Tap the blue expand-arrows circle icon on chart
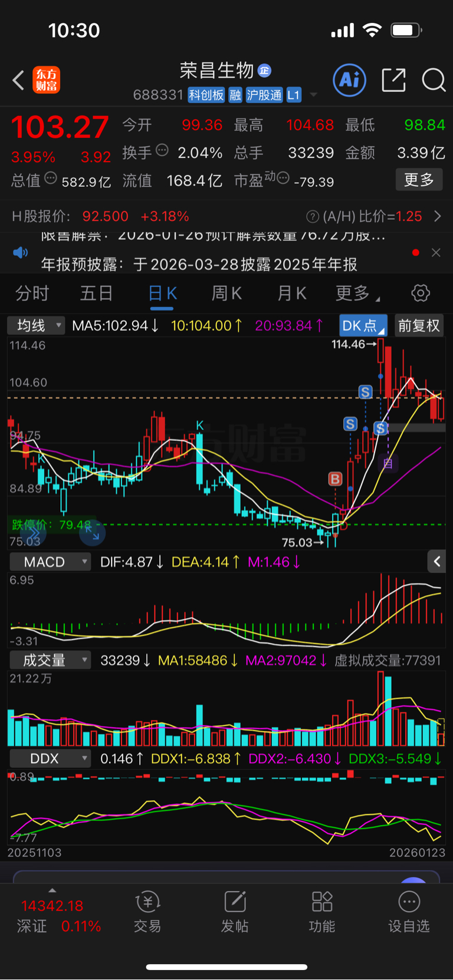Image resolution: width=453 pixels, height=980 pixels. click(x=92, y=533)
